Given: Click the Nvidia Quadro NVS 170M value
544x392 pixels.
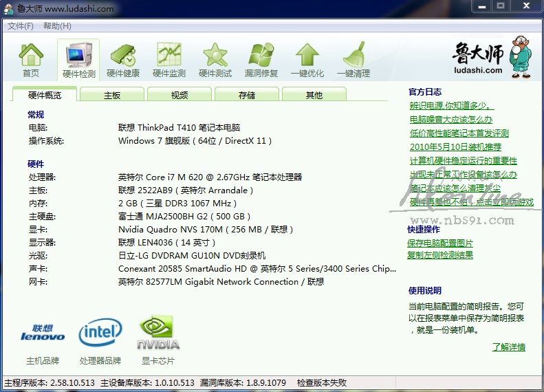Looking at the screenshot, I should (206, 229).
